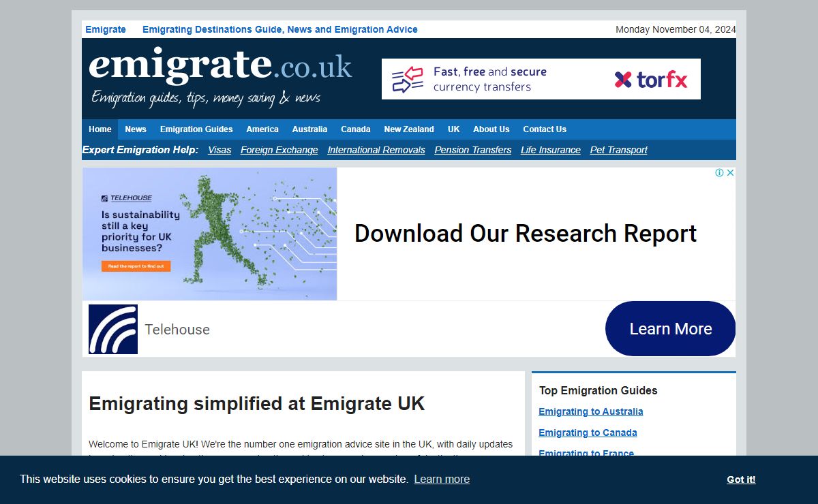The width and height of the screenshot is (818, 504).
Task: Click Emigrating Destinations Guide header link
Action: (280, 29)
